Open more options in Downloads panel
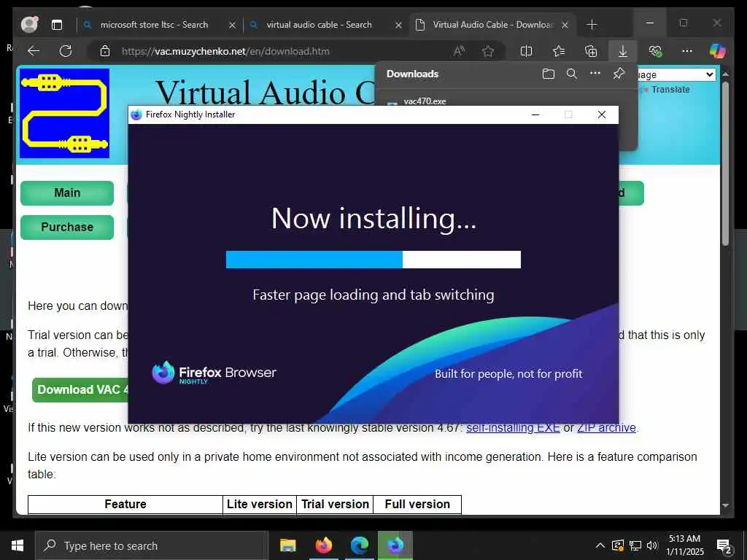The height and width of the screenshot is (560, 747). pyautogui.click(x=595, y=74)
